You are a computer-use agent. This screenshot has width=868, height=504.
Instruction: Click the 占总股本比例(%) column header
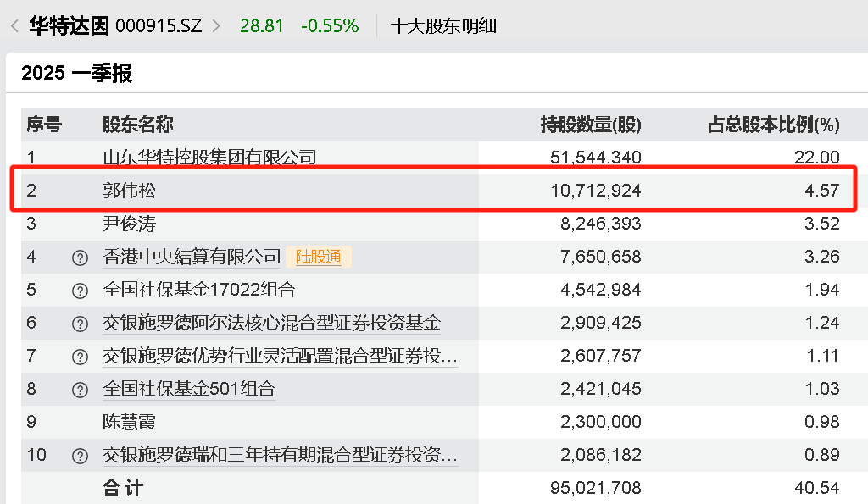(x=773, y=125)
